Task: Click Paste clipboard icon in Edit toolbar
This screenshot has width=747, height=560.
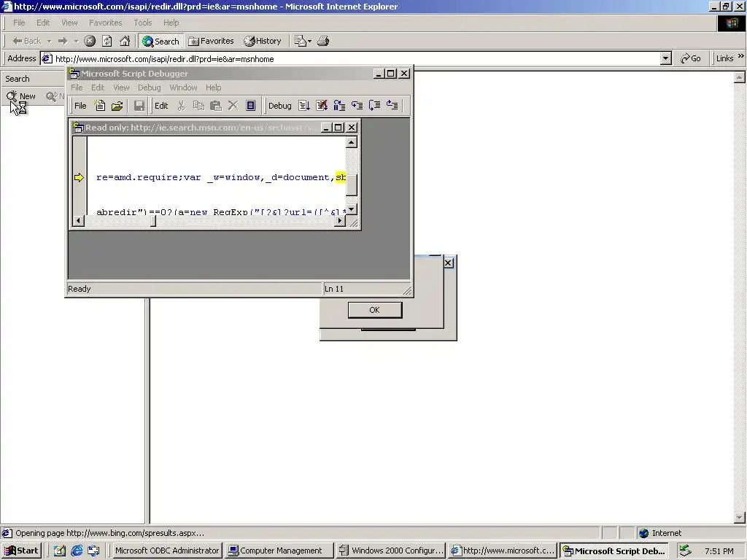Action: [216, 106]
